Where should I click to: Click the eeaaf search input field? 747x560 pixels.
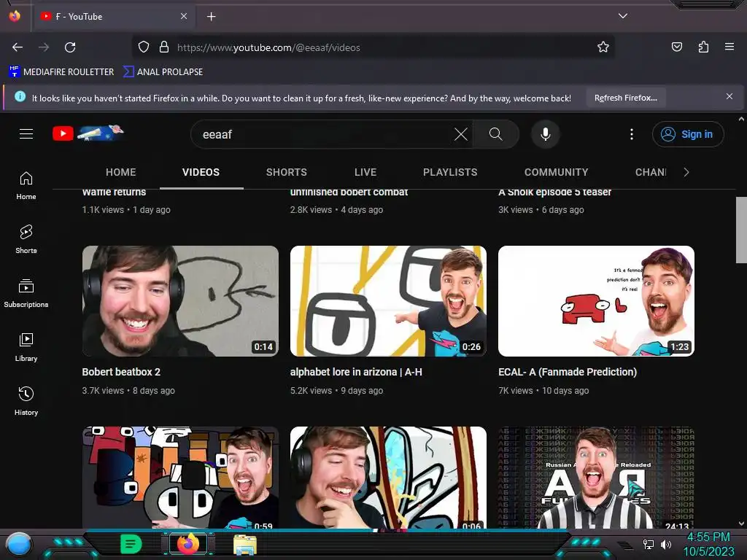click(324, 134)
